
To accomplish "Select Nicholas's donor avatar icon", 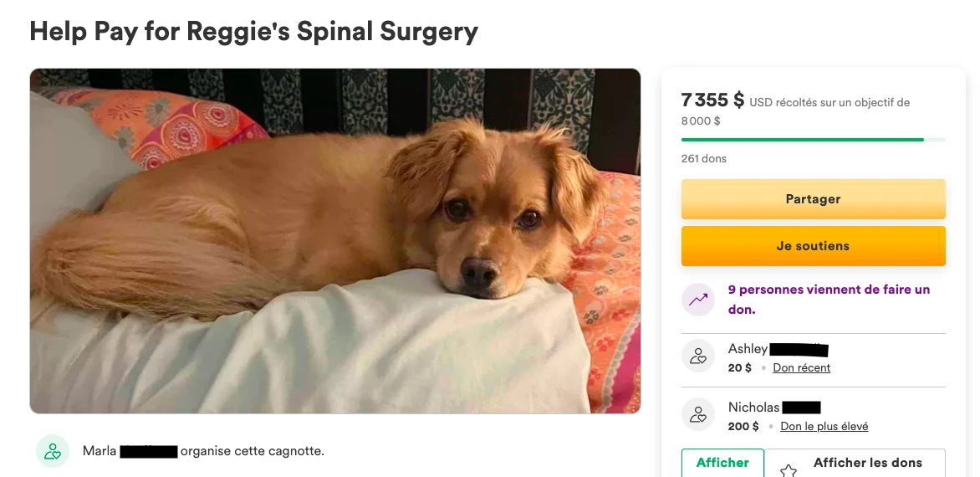I will (698, 415).
